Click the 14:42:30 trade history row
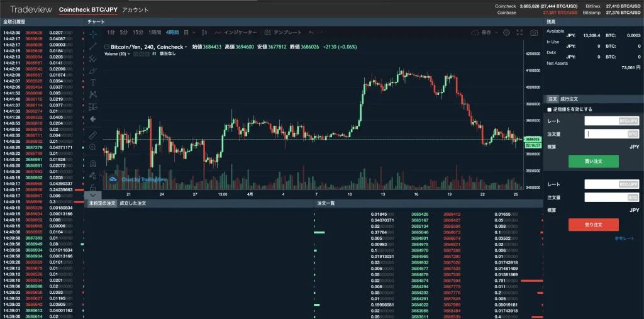The image size is (644, 319). (42, 33)
